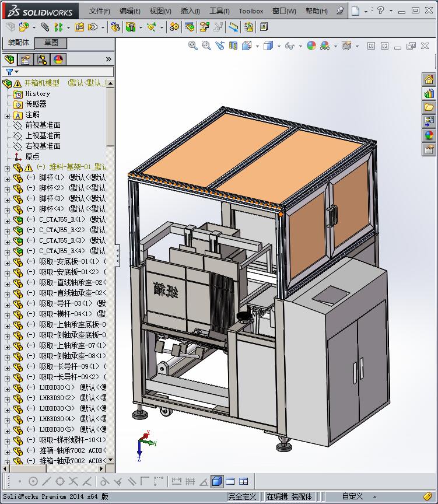Click the Edit Appearance color ball icon
Viewport: 438px width, 504px height.
tap(311, 45)
